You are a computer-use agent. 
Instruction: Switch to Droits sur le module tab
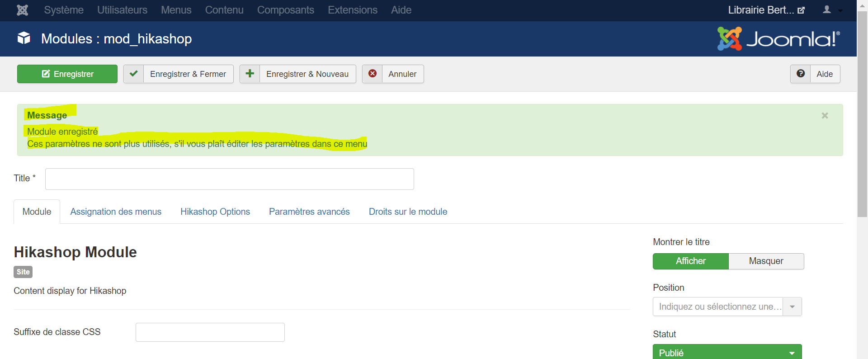pos(408,212)
